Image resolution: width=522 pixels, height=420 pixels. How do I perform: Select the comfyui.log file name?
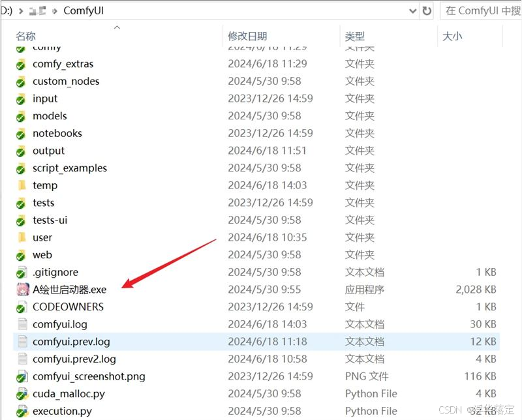[60, 325]
